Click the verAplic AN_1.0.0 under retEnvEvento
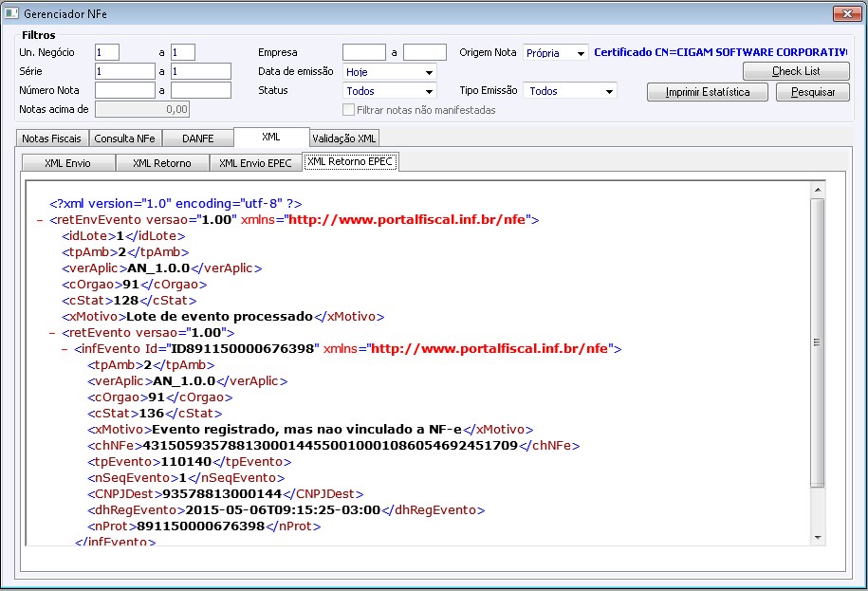This screenshot has width=868, height=591. click(158, 268)
